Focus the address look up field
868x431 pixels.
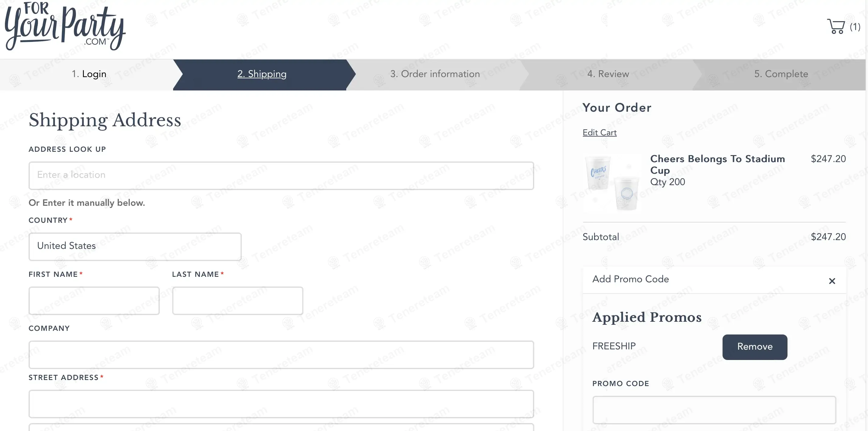281,175
